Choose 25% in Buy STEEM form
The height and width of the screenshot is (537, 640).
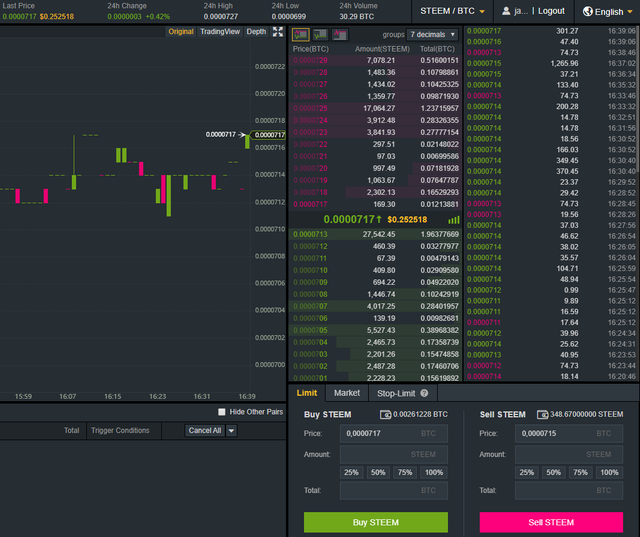[x=351, y=473]
